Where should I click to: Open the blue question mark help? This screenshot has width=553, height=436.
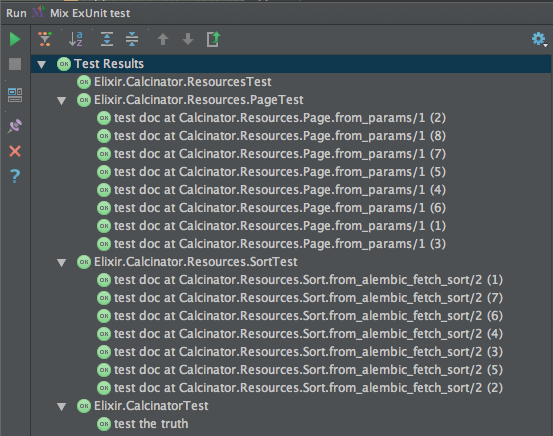point(15,176)
